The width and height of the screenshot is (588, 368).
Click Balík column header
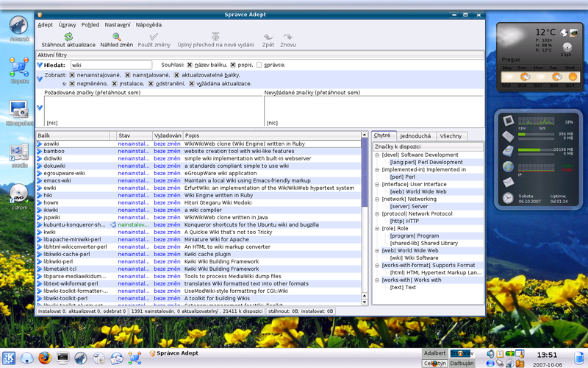click(x=72, y=135)
